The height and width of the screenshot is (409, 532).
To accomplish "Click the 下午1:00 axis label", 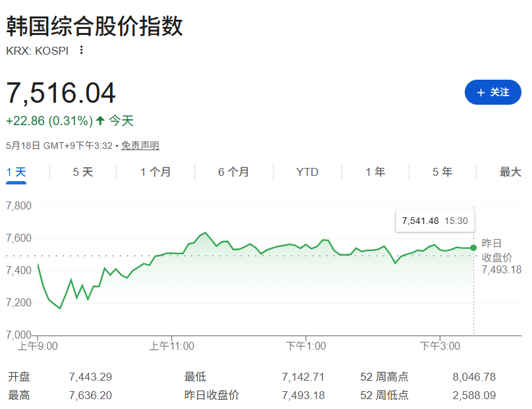I will [x=306, y=346].
